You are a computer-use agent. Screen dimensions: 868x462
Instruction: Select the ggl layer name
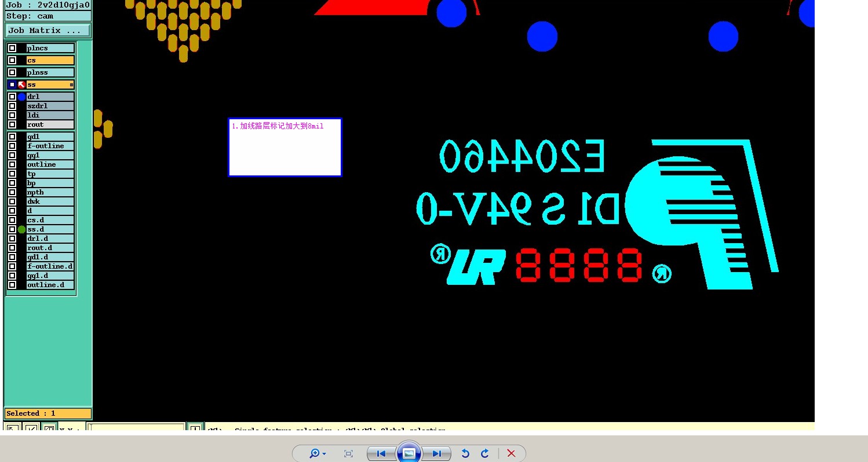point(50,155)
